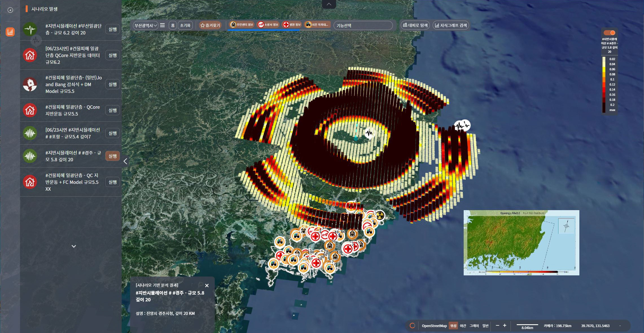Open the orange chart icon in left sidebar
The image size is (644, 333).
click(x=10, y=32)
